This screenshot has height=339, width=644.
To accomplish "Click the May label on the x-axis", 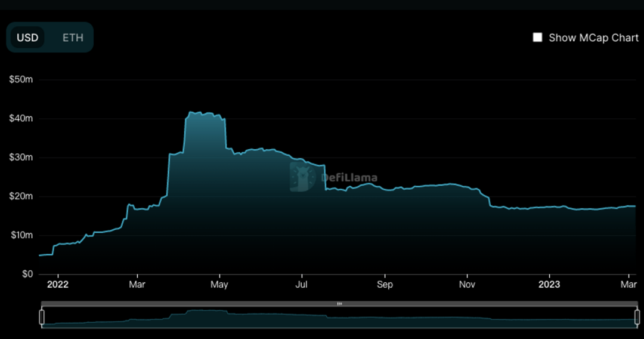I will tap(219, 285).
